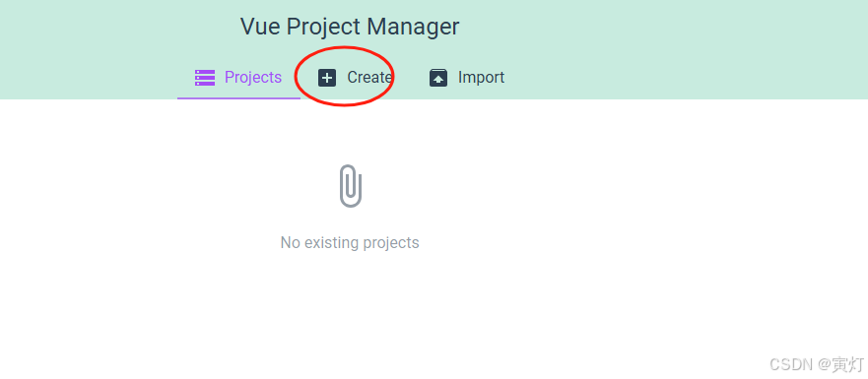868x379 pixels.
Task: Select the Create label text
Action: click(369, 78)
